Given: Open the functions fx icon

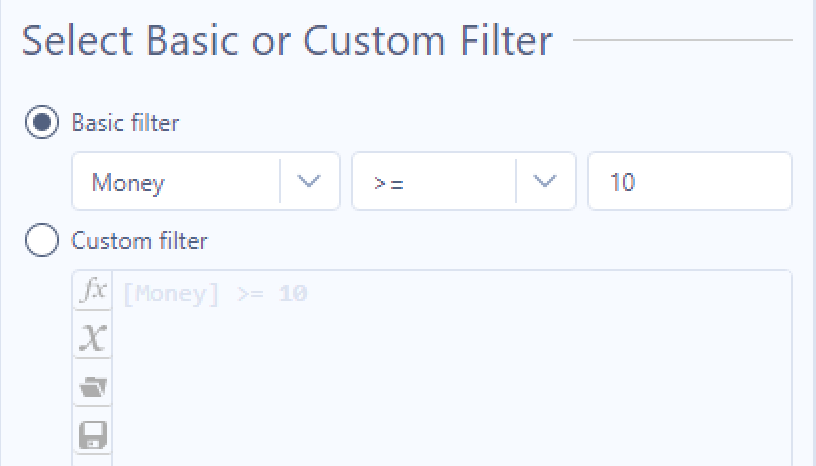Looking at the screenshot, I should tap(93, 290).
